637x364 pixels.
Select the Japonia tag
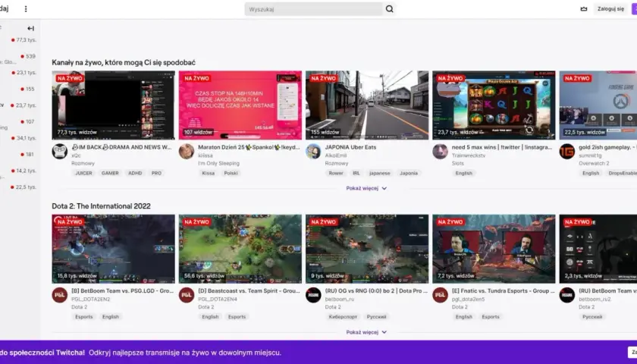409,173
